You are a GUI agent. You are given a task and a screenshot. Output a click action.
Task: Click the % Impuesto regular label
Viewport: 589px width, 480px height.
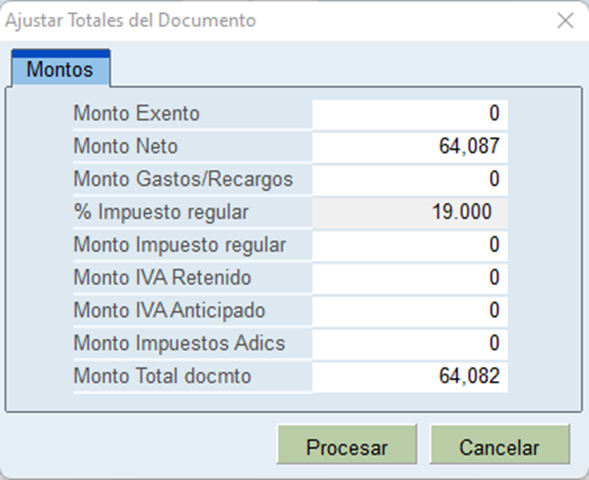coord(161,212)
